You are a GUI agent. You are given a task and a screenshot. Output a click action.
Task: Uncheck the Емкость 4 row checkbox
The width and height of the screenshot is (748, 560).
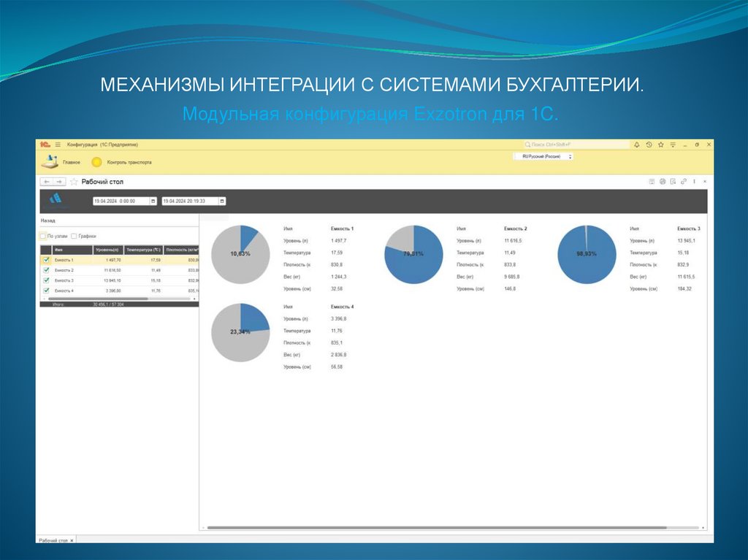pyautogui.click(x=46, y=291)
